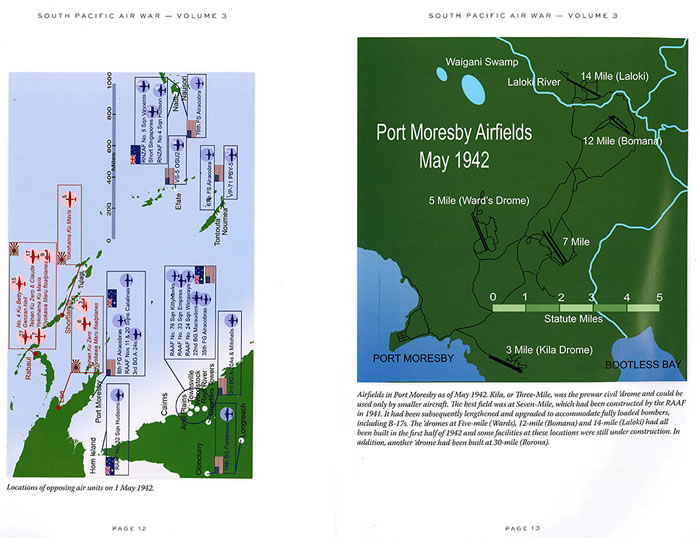Click the caption starting 'Airfields in Port Moresby'

coord(521,418)
